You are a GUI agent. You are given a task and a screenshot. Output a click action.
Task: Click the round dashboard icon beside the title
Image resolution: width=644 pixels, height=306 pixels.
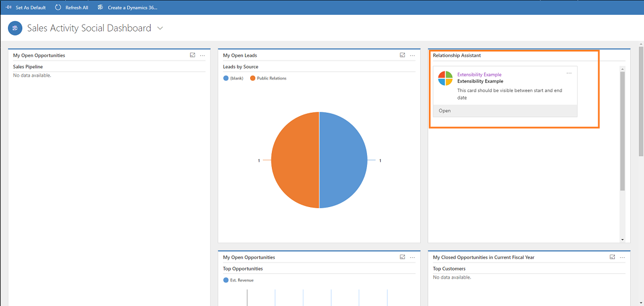click(15, 28)
